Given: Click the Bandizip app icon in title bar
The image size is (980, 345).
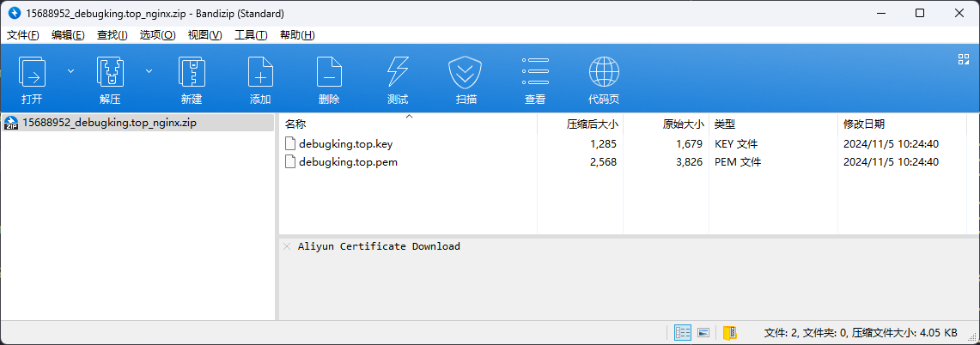Looking at the screenshot, I should click(15, 13).
